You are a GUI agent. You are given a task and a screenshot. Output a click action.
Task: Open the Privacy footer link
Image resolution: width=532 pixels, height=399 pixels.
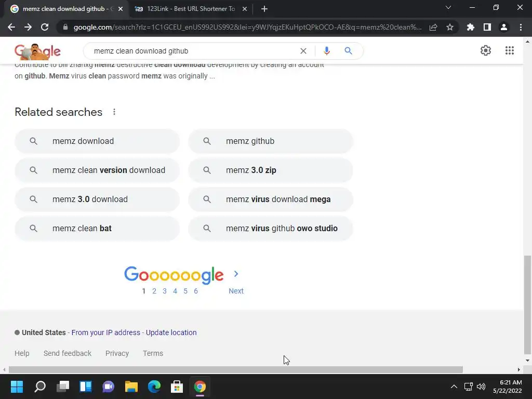click(x=117, y=353)
